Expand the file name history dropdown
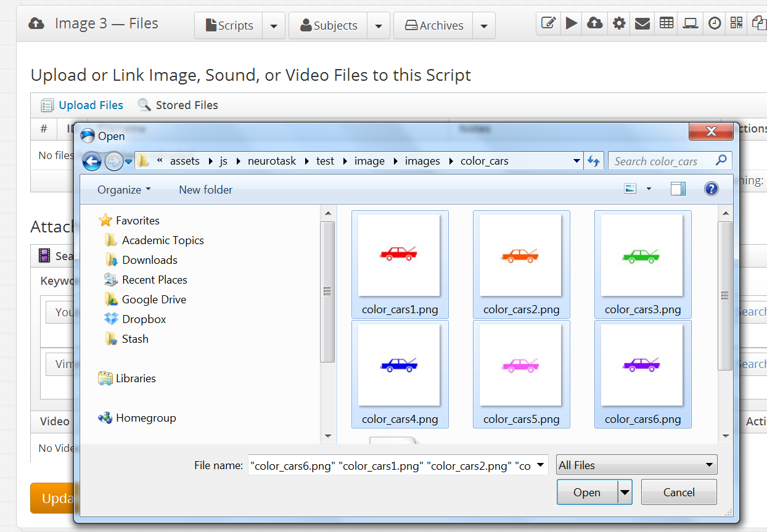 pyautogui.click(x=539, y=465)
